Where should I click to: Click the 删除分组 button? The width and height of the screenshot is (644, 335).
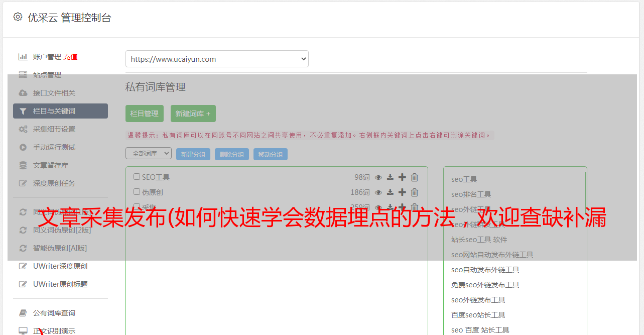pyautogui.click(x=232, y=154)
